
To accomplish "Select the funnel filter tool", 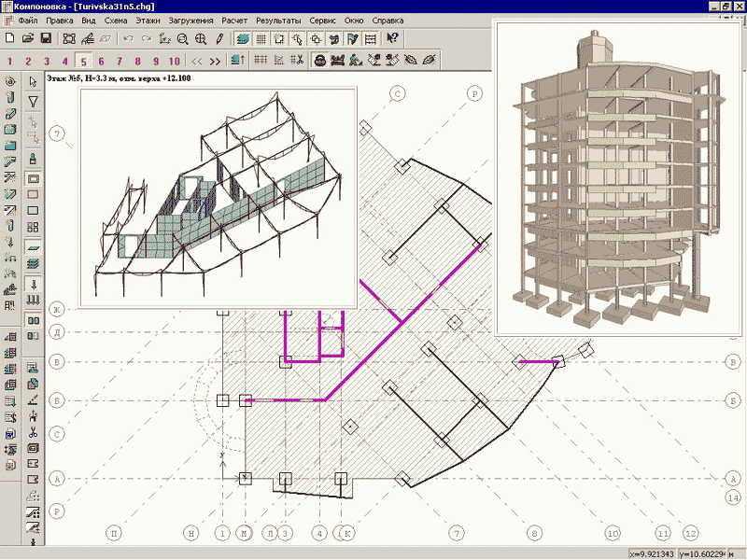I will coord(33,101).
